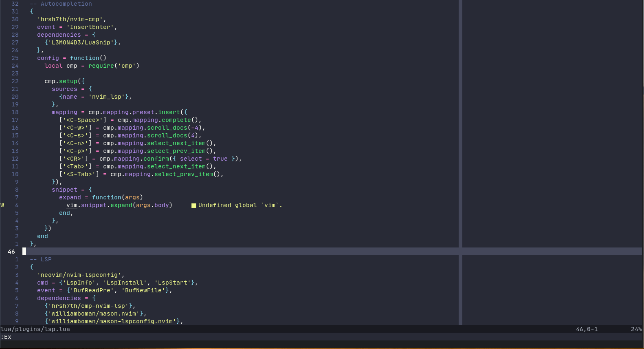Click the underlined 'vim' identifier
Viewport: 644px width, 349px height.
coord(72,205)
